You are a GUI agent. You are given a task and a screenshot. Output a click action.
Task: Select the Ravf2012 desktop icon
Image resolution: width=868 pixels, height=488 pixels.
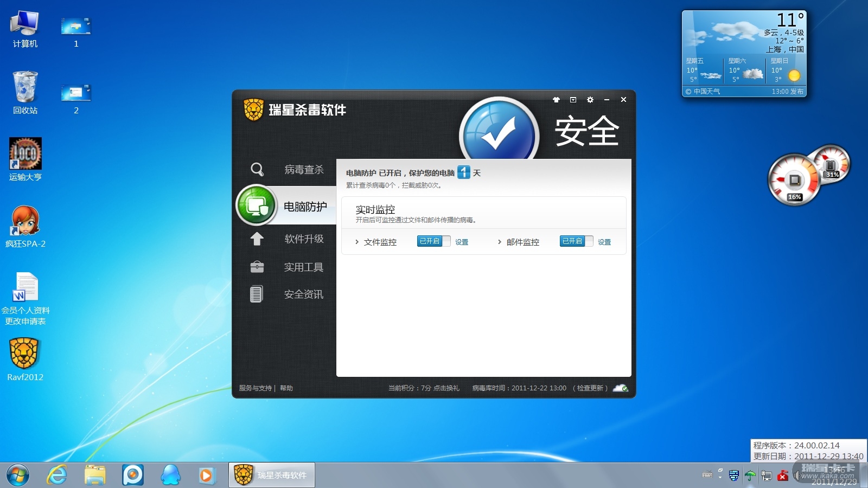pos(25,359)
